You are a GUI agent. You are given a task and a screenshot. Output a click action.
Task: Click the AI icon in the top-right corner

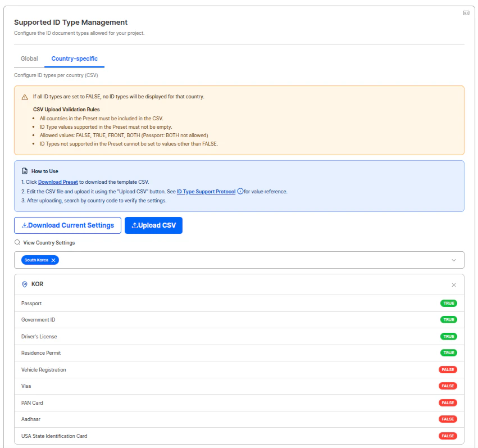[x=466, y=12]
